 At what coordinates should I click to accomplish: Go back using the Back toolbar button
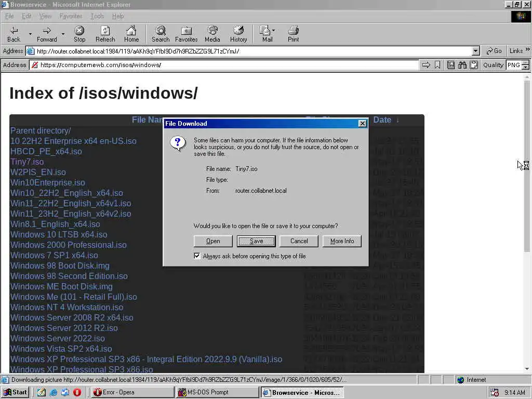click(x=14, y=34)
